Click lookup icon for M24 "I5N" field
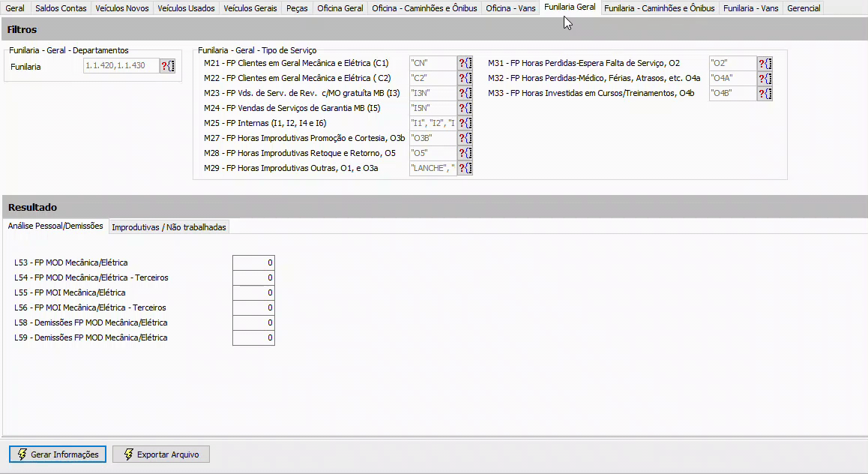 pyautogui.click(x=465, y=108)
